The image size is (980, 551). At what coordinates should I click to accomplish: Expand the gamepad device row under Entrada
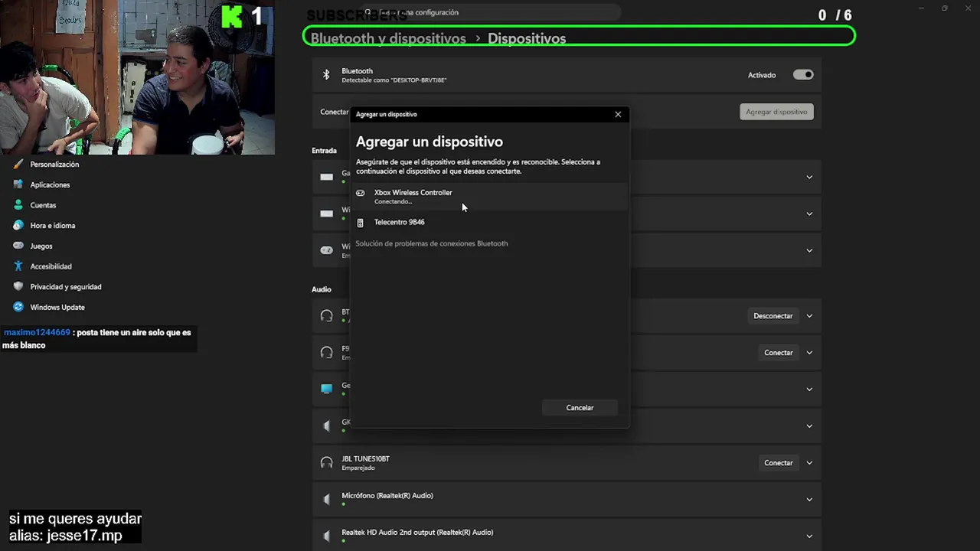point(809,250)
